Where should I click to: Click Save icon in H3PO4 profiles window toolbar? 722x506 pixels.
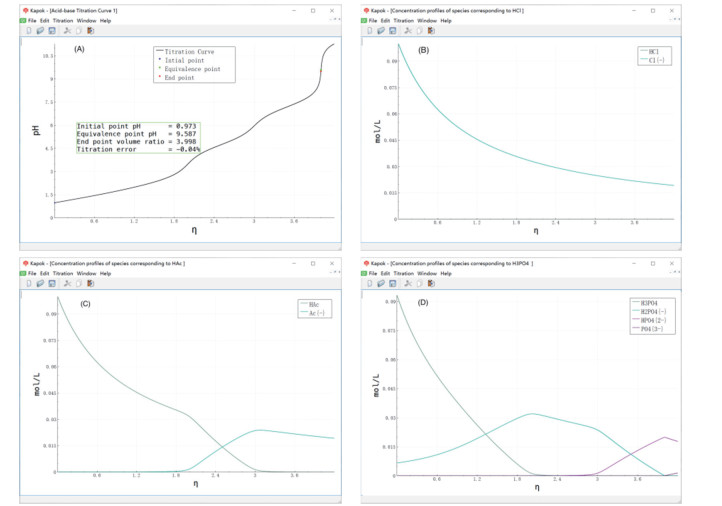point(392,283)
